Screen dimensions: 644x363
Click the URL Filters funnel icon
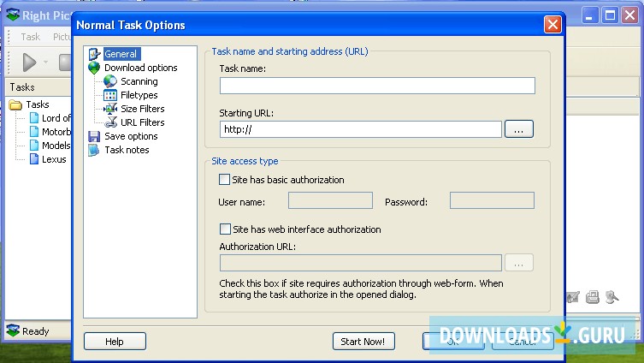tap(110, 122)
